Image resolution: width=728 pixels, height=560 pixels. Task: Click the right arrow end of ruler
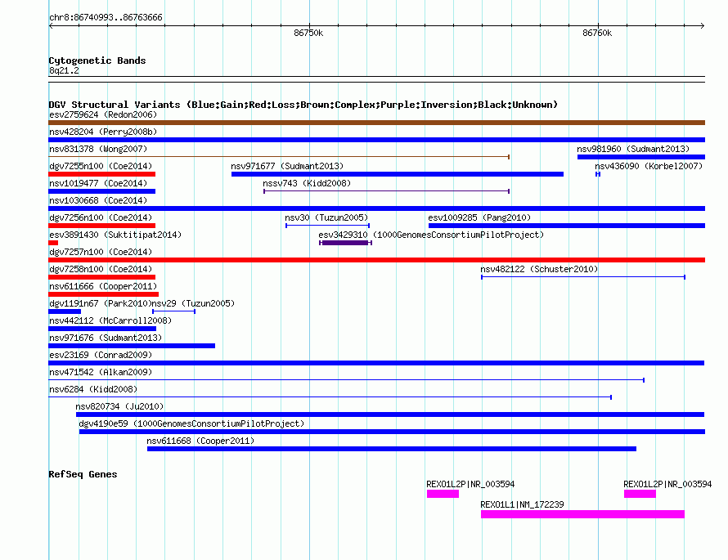pos(702,26)
